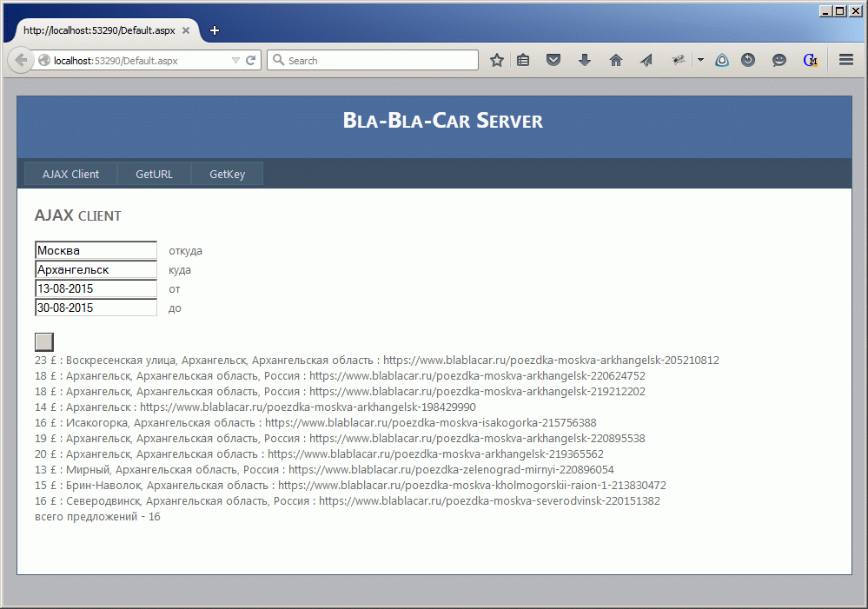Go back with the browser back arrow
This screenshot has height=609, width=868.
pos(21,60)
